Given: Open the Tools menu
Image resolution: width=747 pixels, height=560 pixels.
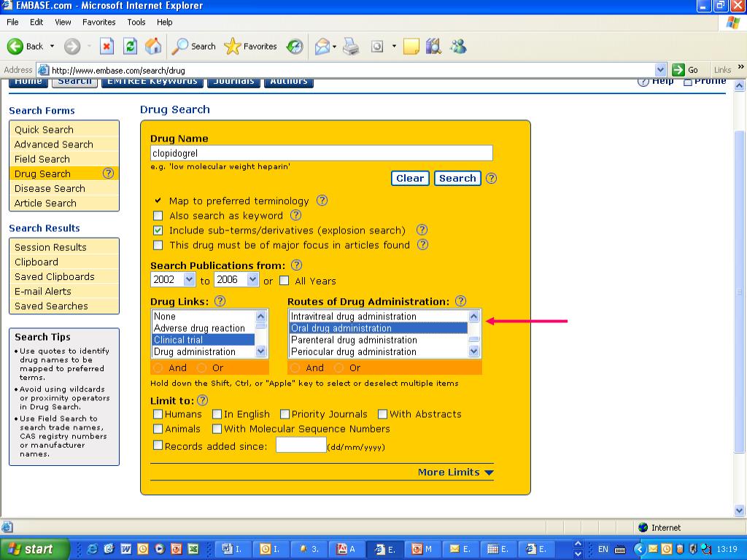Looking at the screenshot, I should click(136, 22).
